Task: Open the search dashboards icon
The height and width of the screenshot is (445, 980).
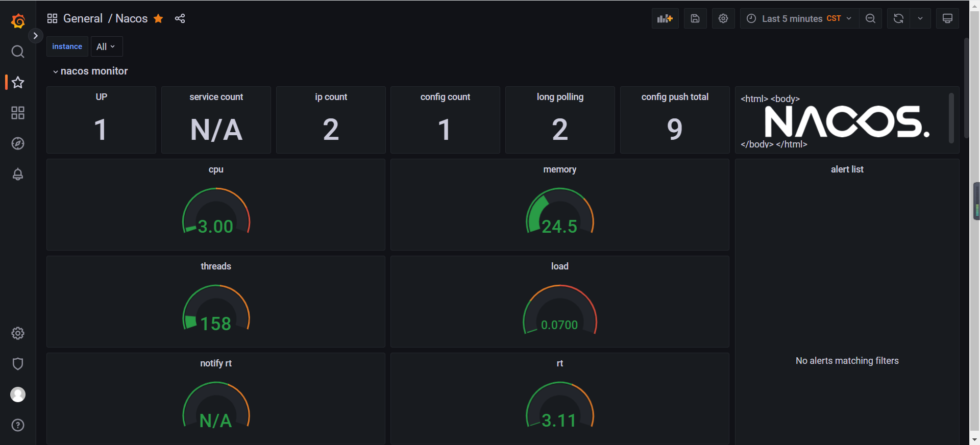Action: [x=18, y=52]
